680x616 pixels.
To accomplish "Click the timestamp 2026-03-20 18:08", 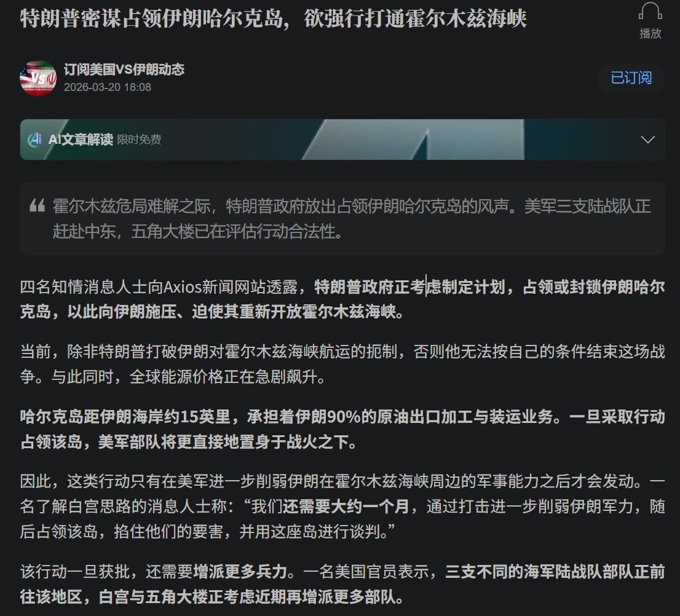I will click(x=108, y=87).
